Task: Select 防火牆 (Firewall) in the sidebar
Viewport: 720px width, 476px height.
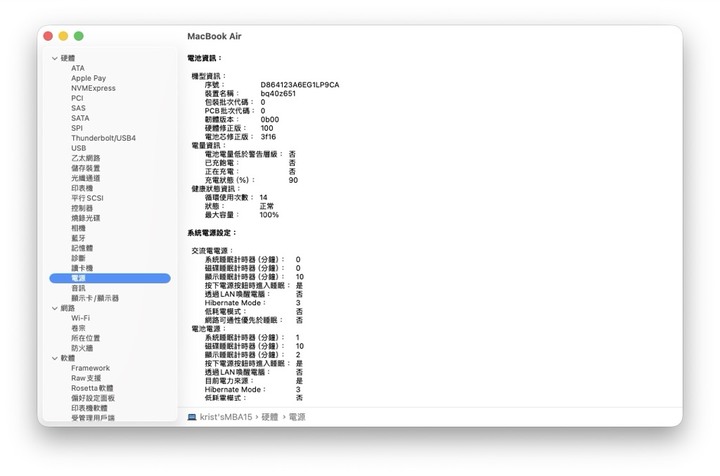Action: coord(82,348)
